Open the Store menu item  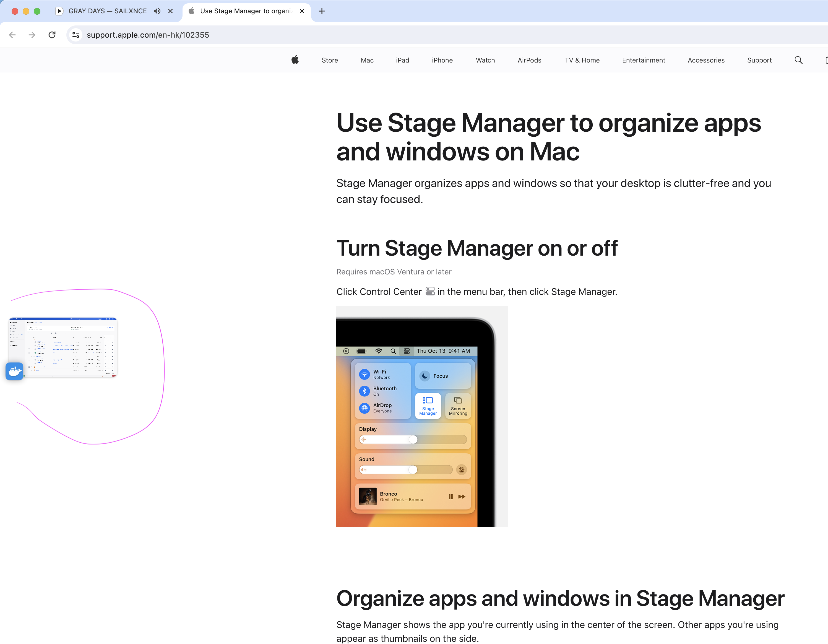point(330,60)
